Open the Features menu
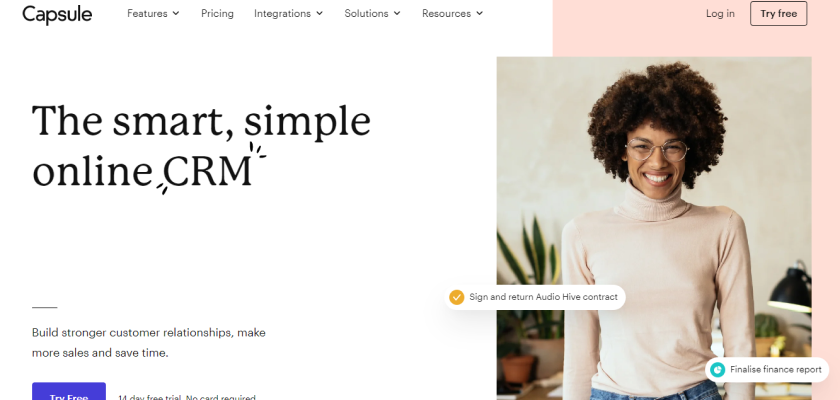Viewport: 840px width, 400px height. [x=153, y=13]
